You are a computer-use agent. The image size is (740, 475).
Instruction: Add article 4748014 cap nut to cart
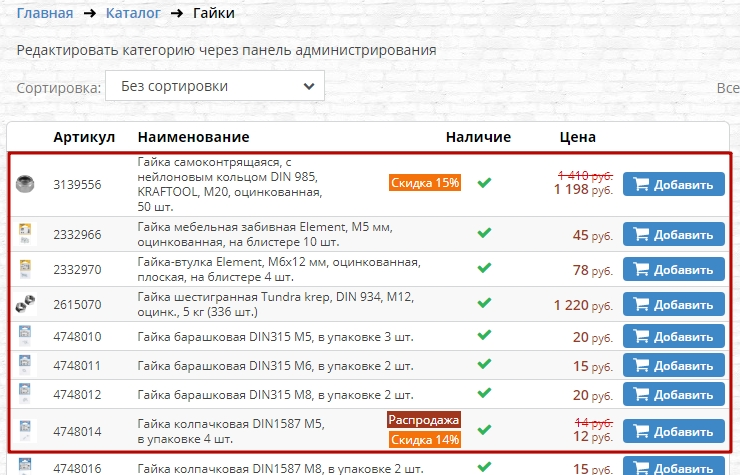(x=673, y=431)
